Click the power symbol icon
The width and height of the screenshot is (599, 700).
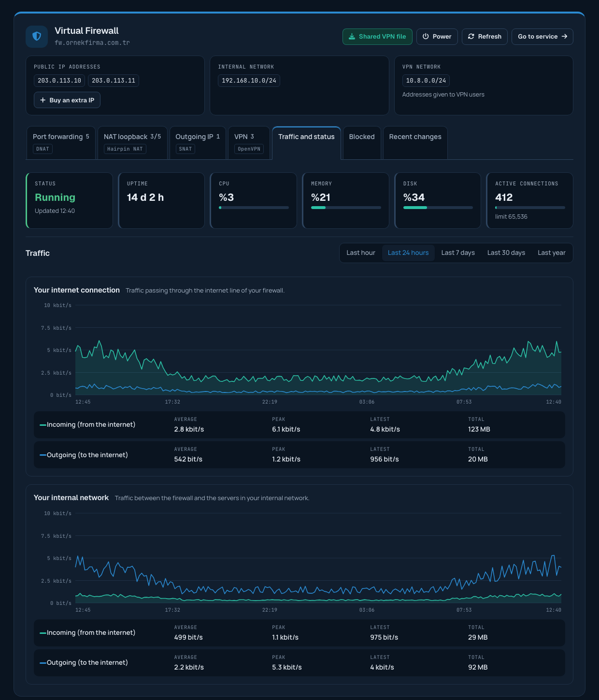(426, 37)
